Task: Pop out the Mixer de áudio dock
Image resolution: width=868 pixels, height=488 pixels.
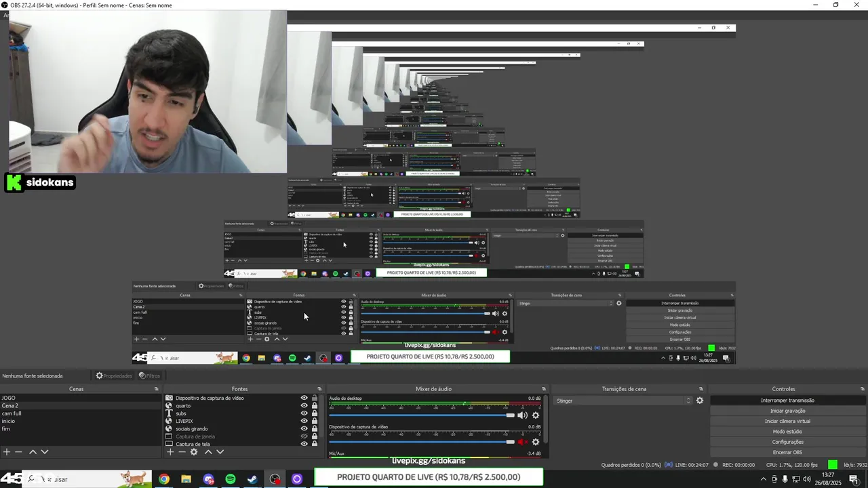Action: 543,389
